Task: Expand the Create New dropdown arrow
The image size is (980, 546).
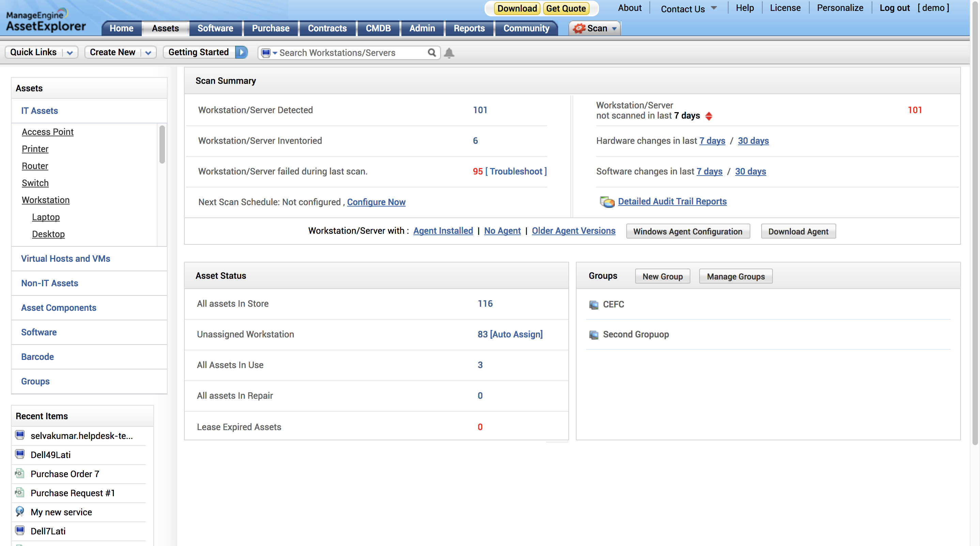Action: point(148,53)
